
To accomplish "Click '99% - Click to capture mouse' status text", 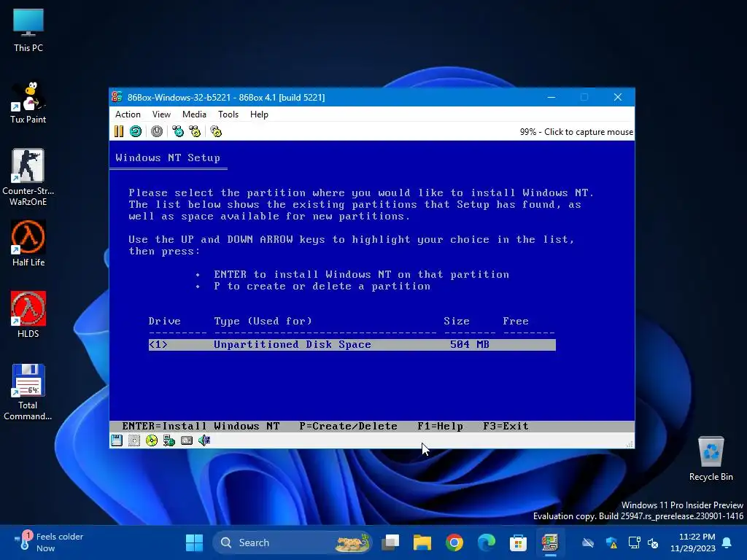I will tap(576, 132).
